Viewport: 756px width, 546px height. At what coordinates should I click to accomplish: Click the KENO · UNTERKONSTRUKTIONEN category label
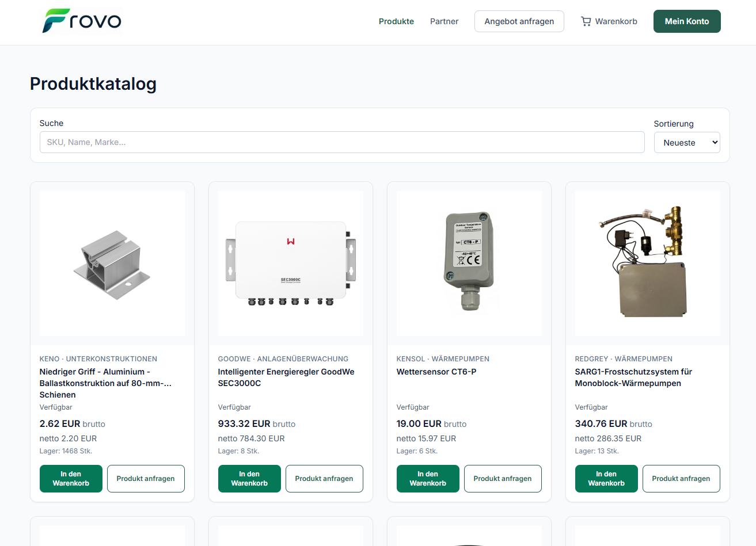coord(98,358)
